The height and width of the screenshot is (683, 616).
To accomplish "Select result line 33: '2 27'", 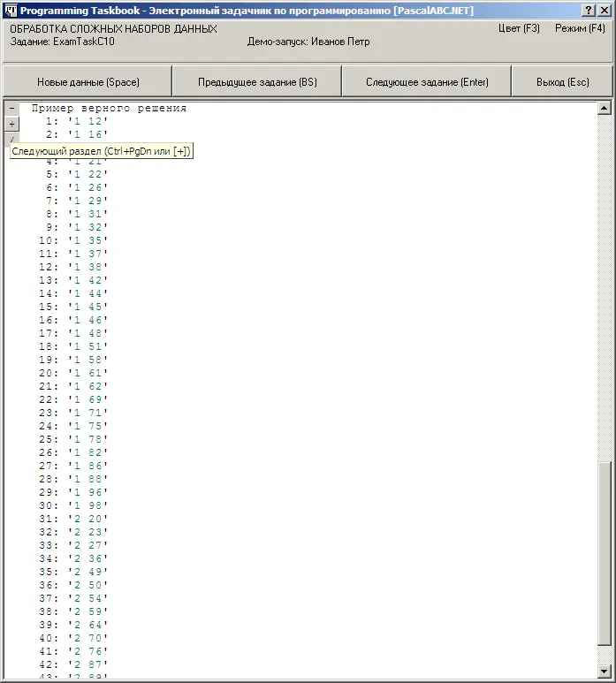I will (x=72, y=545).
